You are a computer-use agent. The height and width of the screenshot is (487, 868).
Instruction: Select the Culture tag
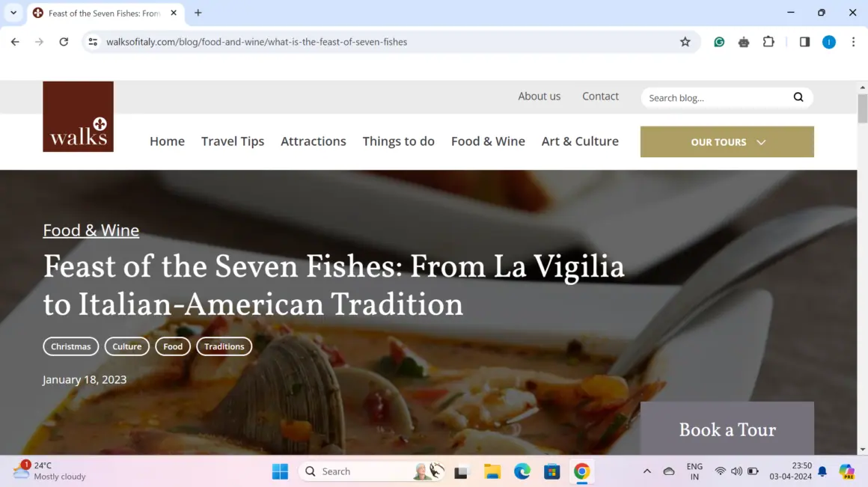126,346
